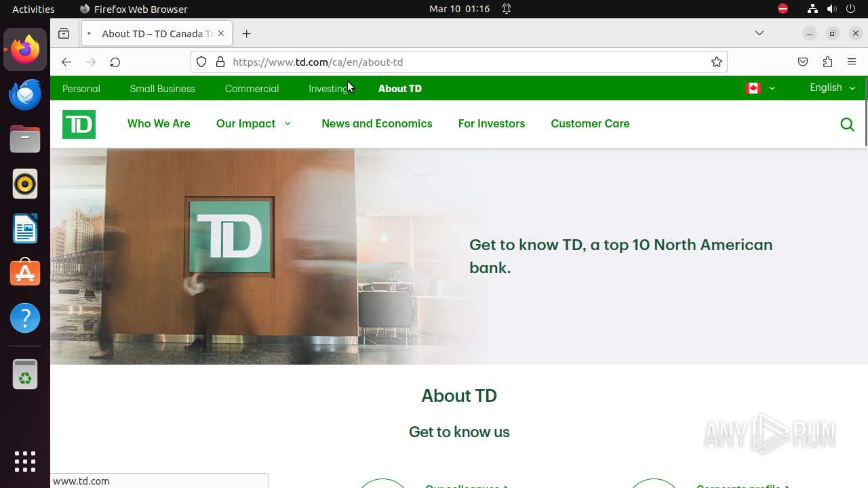Click the About TD heading text
Viewport: 868px width, 488px height.
pos(459,396)
